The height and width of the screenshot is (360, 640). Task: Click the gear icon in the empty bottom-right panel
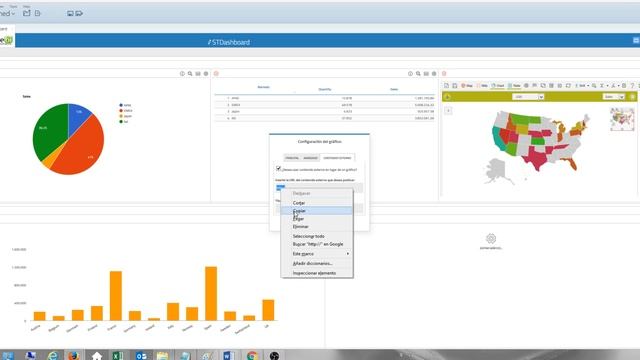pos(491,238)
